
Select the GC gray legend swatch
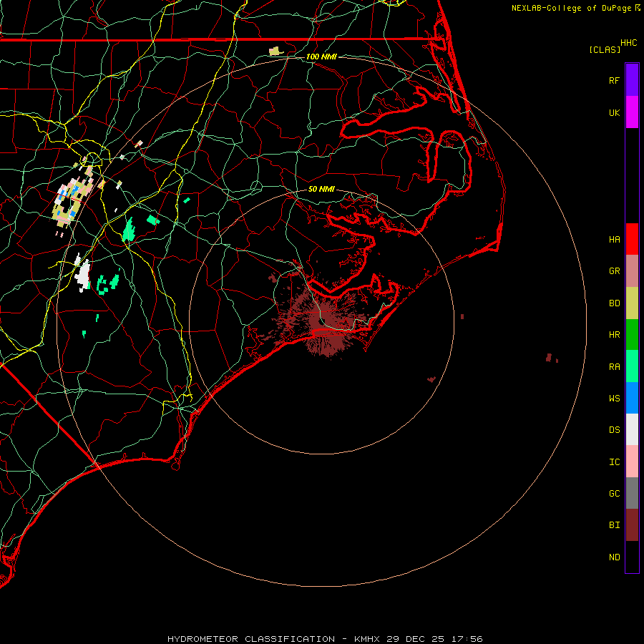632,493
